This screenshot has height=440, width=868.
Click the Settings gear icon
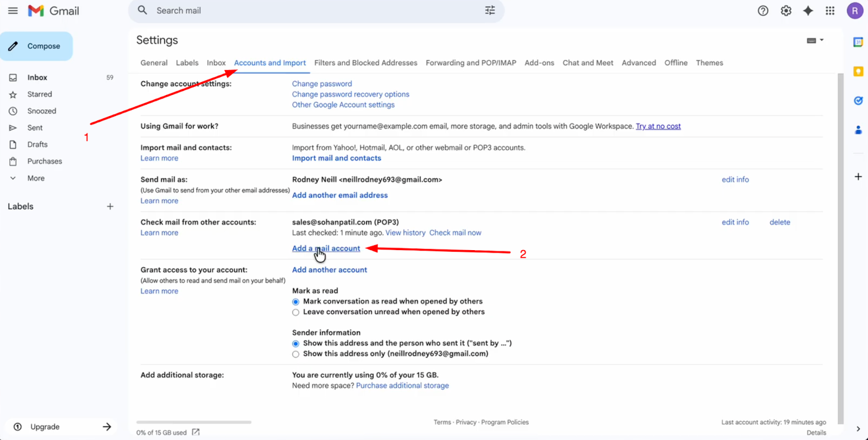click(786, 11)
